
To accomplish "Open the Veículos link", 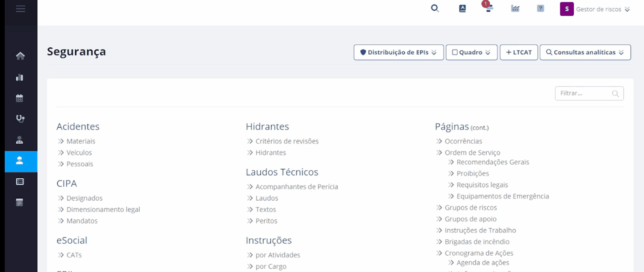I will (x=79, y=153).
